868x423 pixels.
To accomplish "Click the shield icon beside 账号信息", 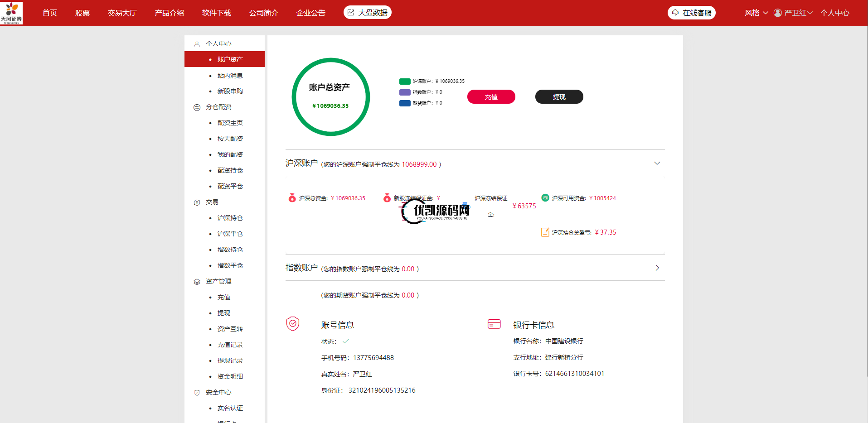I will (293, 324).
